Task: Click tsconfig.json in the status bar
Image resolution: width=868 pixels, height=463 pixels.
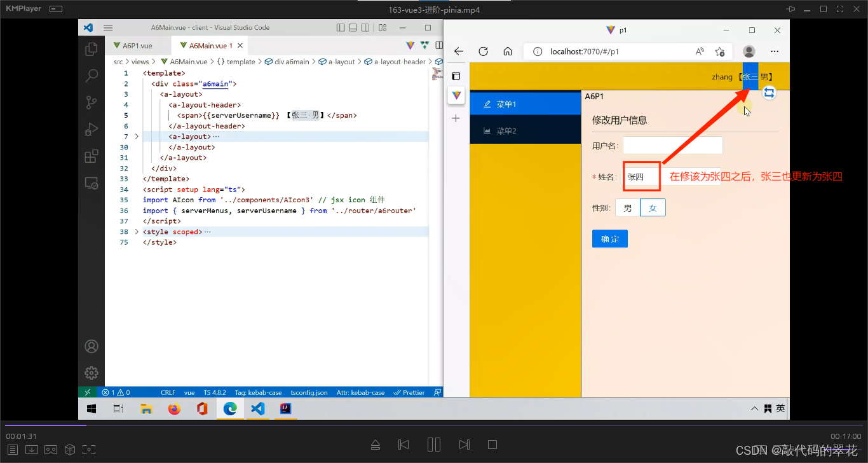Action: pyautogui.click(x=309, y=392)
